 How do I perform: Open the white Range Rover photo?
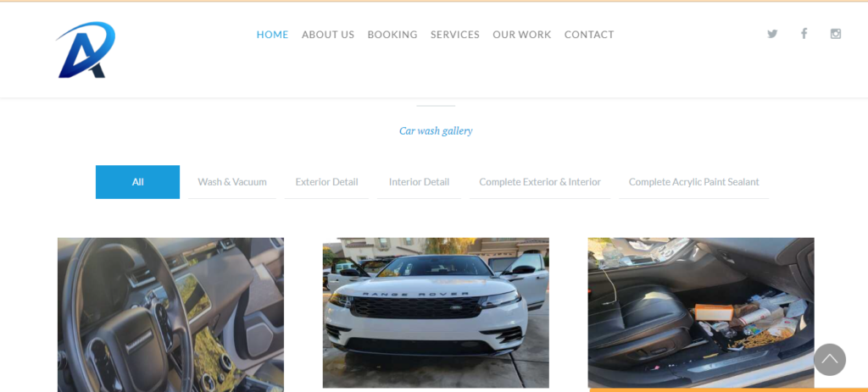(436, 312)
